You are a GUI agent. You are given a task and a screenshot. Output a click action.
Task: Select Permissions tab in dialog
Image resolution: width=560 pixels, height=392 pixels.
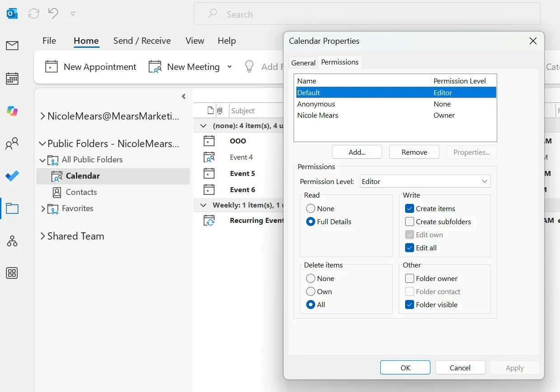coord(340,62)
